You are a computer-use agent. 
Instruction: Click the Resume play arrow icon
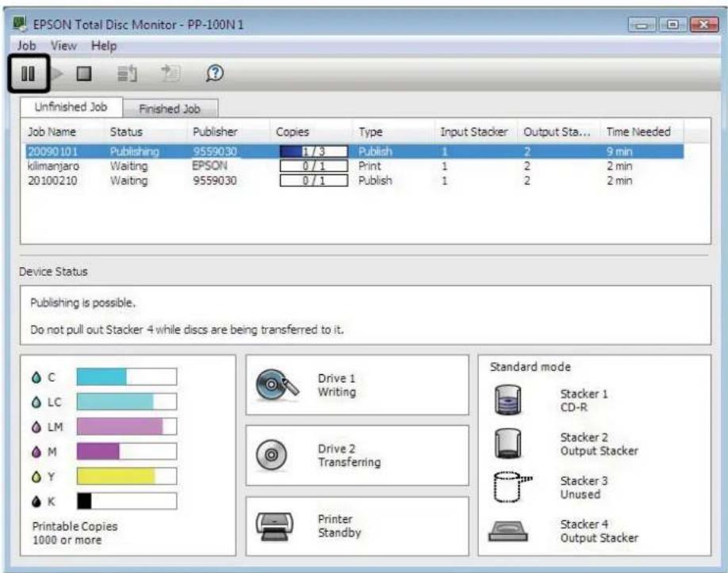(58, 73)
